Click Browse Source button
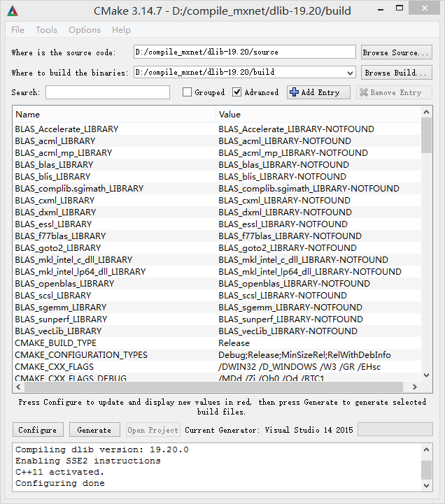445x504 pixels. (397, 52)
